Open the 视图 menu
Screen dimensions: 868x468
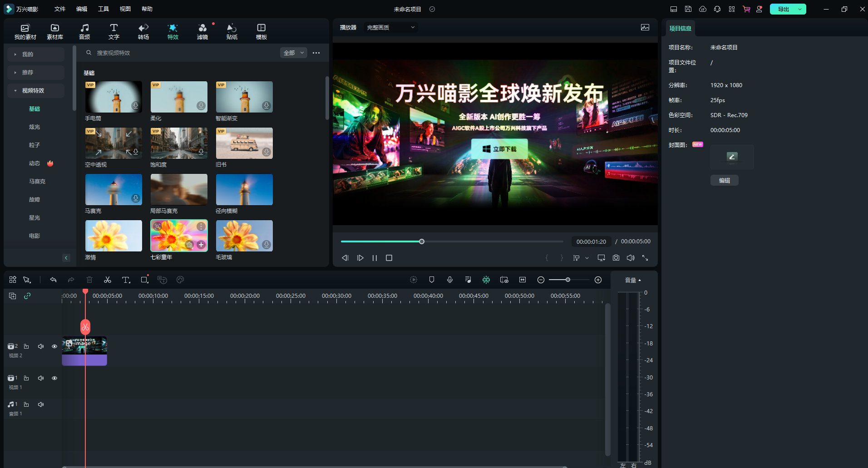click(x=125, y=9)
